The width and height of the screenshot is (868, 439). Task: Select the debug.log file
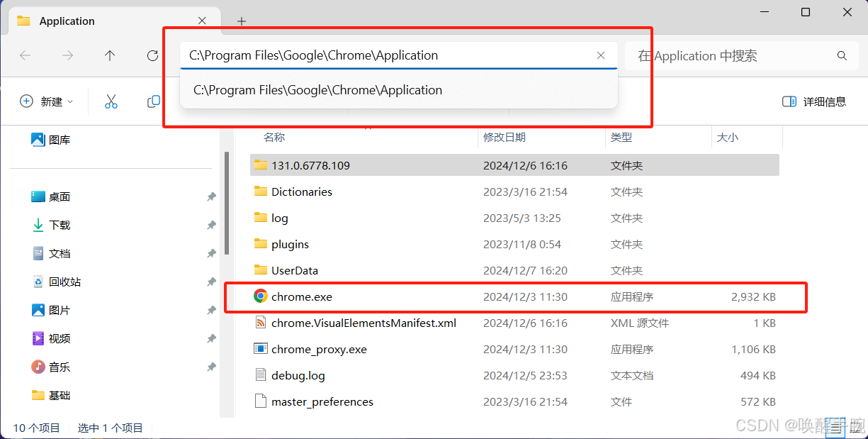pyautogui.click(x=515, y=375)
